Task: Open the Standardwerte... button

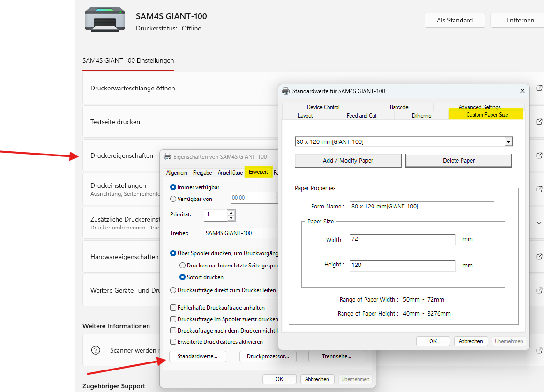Action: 197,356
